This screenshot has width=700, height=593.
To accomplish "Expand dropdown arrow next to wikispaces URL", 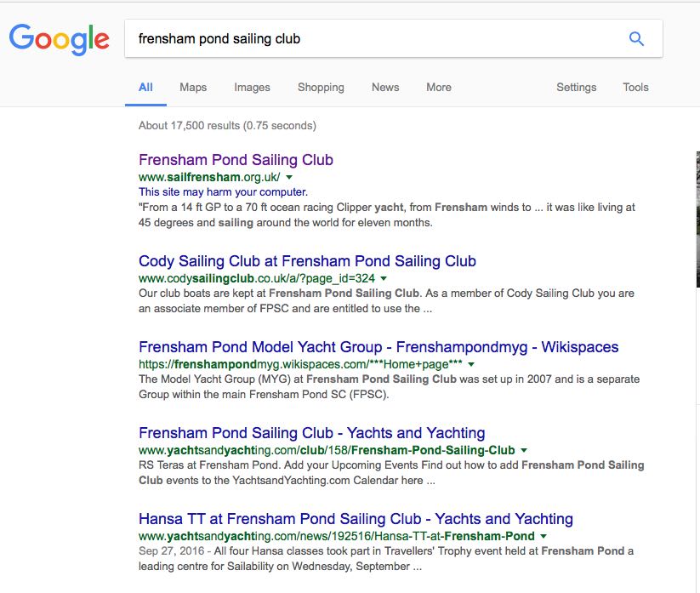I will [471, 364].
